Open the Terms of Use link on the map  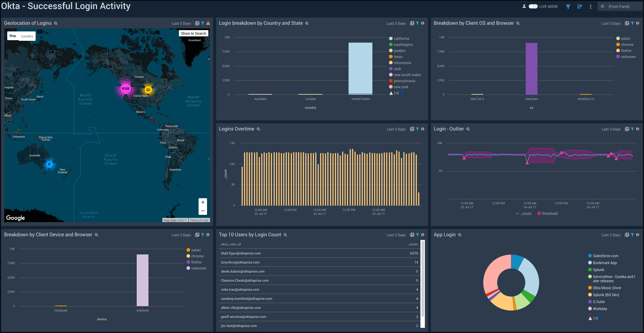point(199,220)
